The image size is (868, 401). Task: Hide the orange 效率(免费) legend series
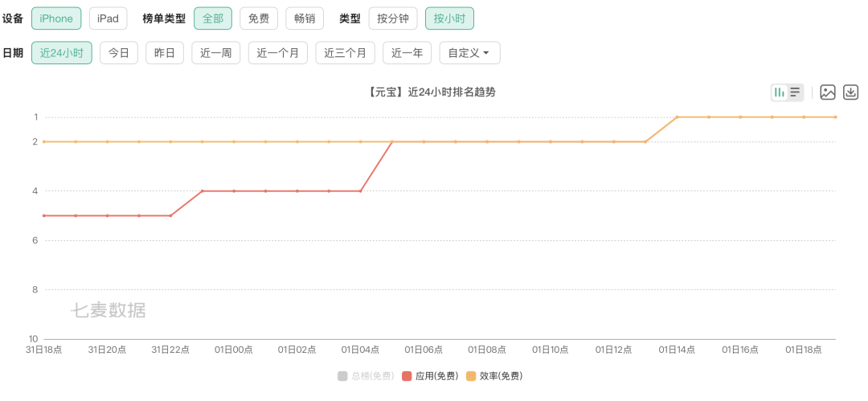point(494,376)
